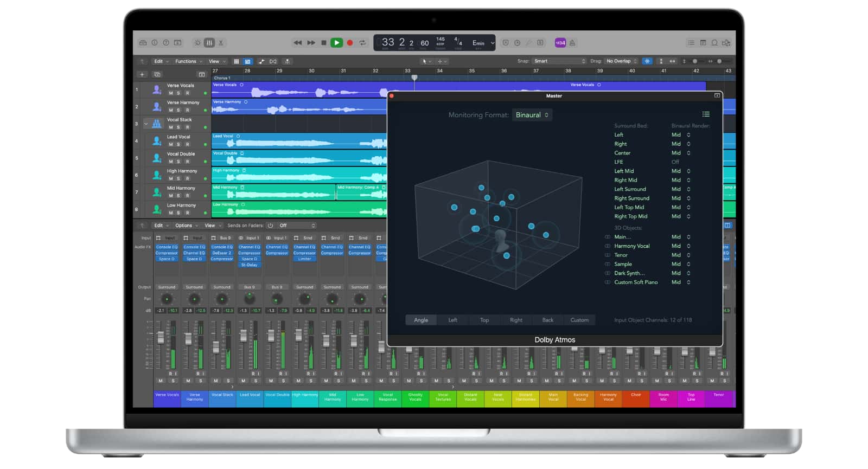Open the Scissors editors button
Screen dimensions: 868x469
(x=221, y=43)
